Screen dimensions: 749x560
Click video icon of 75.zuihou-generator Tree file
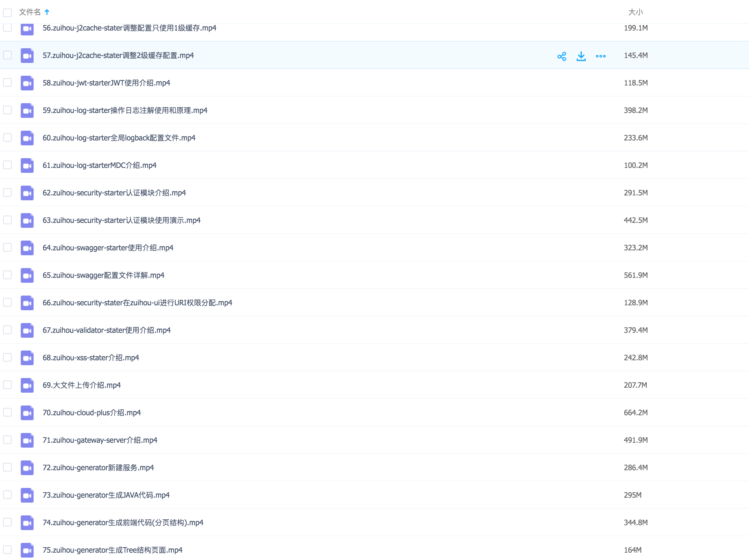pos(27,550)
